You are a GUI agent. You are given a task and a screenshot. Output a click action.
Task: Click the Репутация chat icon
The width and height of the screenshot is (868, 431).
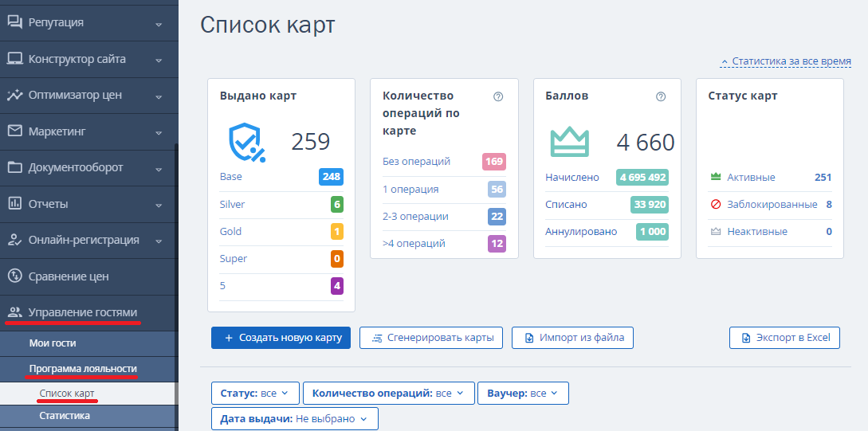[x=14, y=22]
